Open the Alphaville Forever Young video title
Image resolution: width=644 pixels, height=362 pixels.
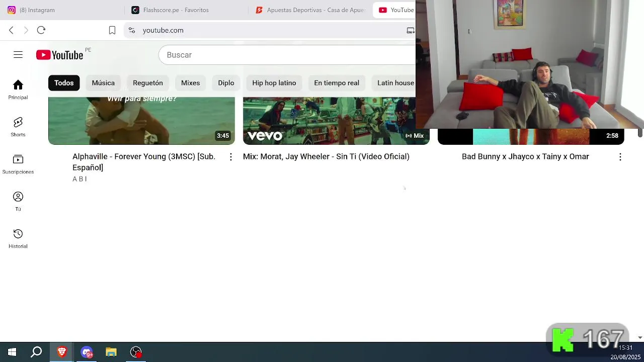[144, 162]
